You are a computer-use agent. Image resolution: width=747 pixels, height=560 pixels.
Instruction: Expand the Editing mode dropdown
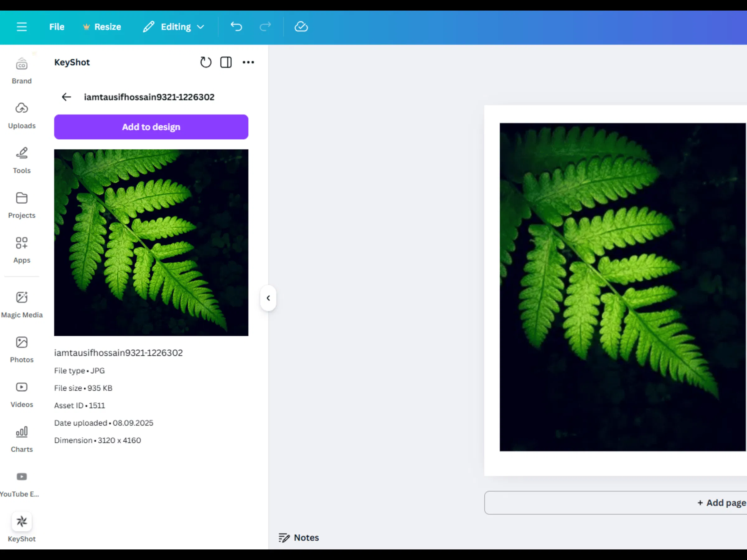(x=174, y=27)
